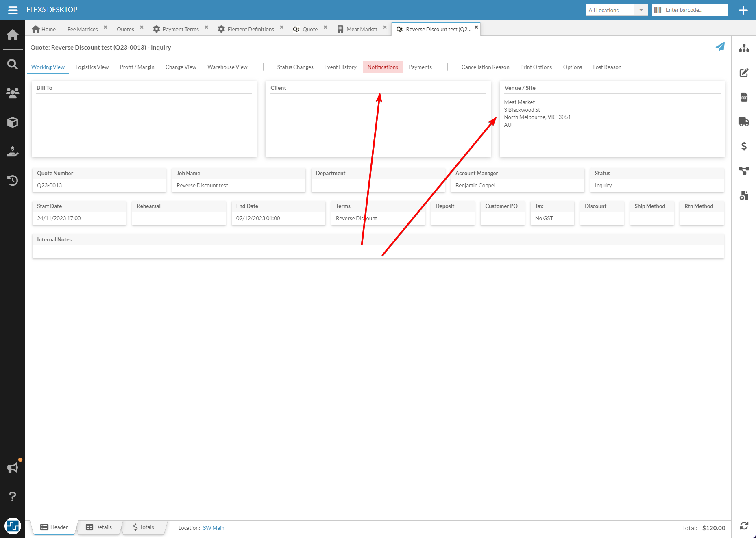Close the Meat Market tab
The image size is (756, 538).
coord(385,28)
